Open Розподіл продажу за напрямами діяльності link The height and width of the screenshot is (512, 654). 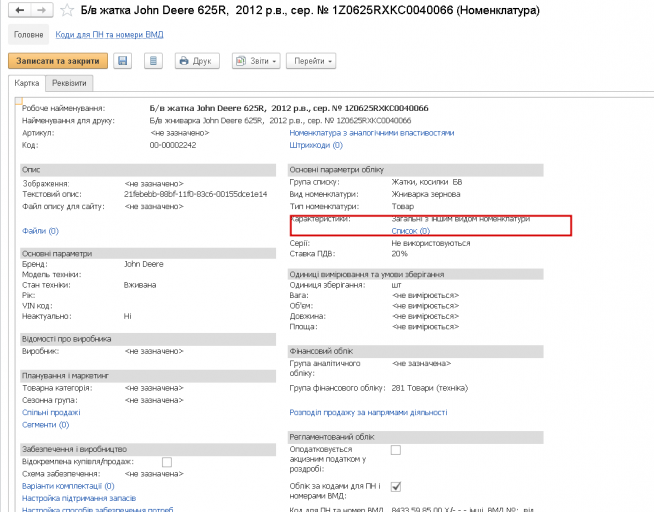pos(368,412)
